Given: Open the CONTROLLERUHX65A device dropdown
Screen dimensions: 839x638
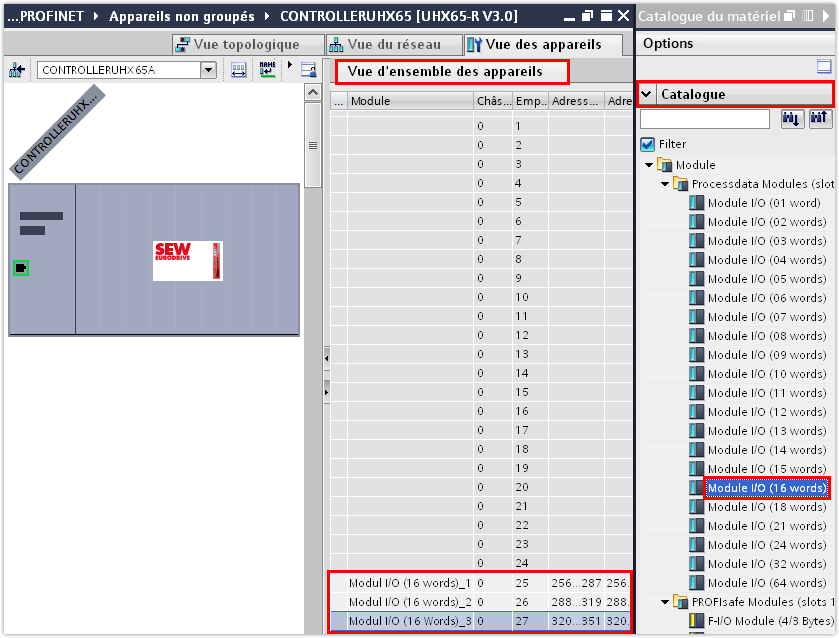Looking at the screenshot, I should click(208, 70).
